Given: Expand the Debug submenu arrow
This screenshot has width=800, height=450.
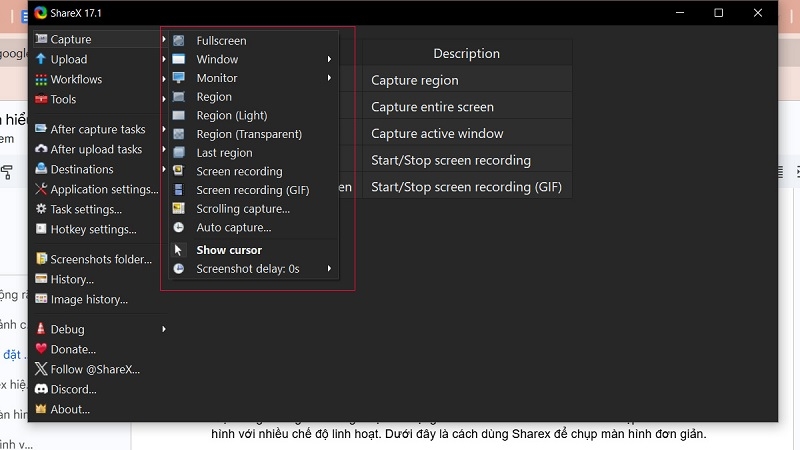Looking at the screenshot, I should [164, 329].
